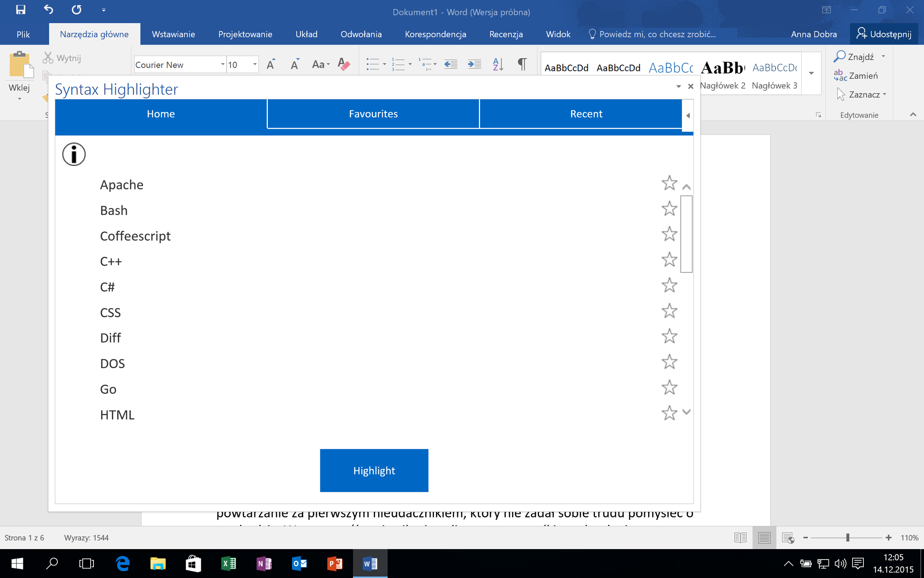Open Customize Quick Access Toolbar dropdown
The width and height of the screenshot is (924, 578).
coord(103,10)
